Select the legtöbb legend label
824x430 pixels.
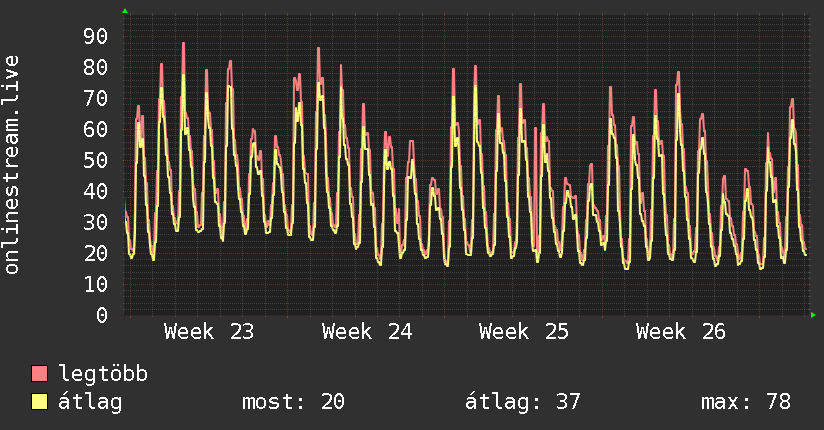coord(103,374)
